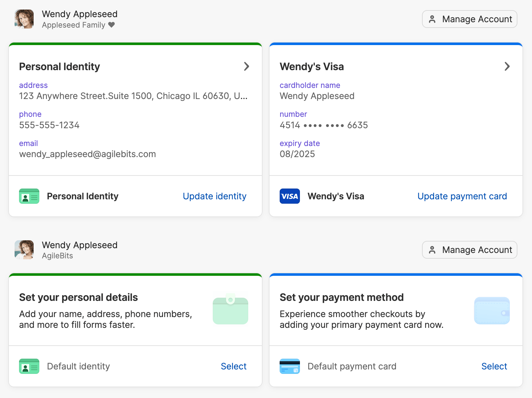
Task: Open Manage Account for Appleseed Family
Action: point(470,19)
